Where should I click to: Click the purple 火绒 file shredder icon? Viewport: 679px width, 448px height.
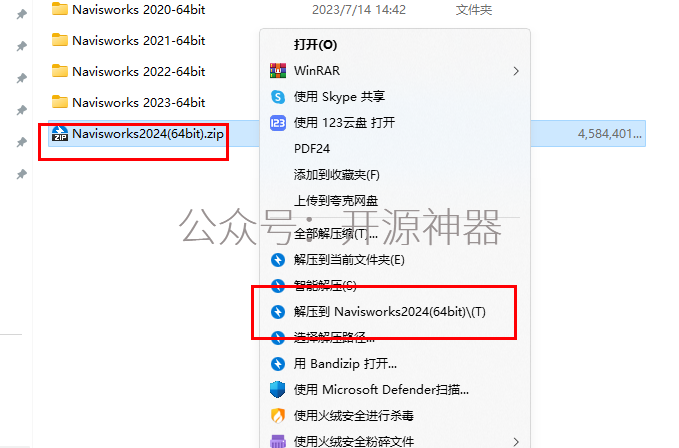click(278, 441)
